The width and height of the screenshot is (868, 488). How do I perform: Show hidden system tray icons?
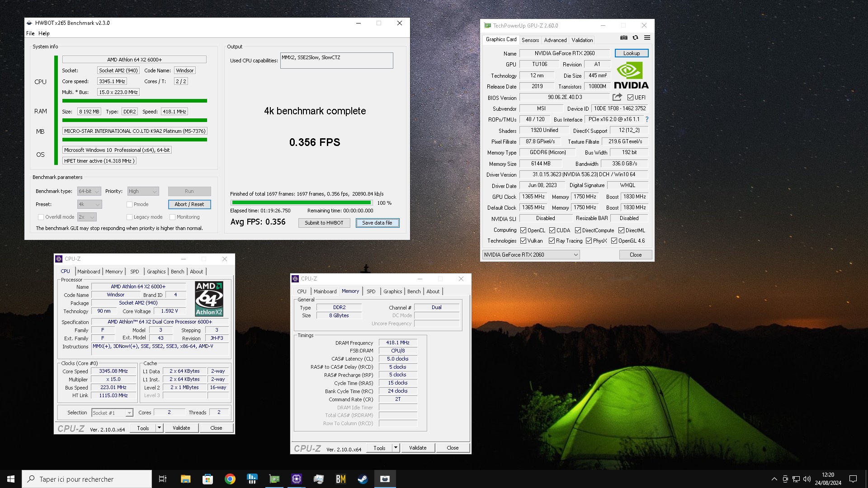pyautogui.click(x=774, y=479)
